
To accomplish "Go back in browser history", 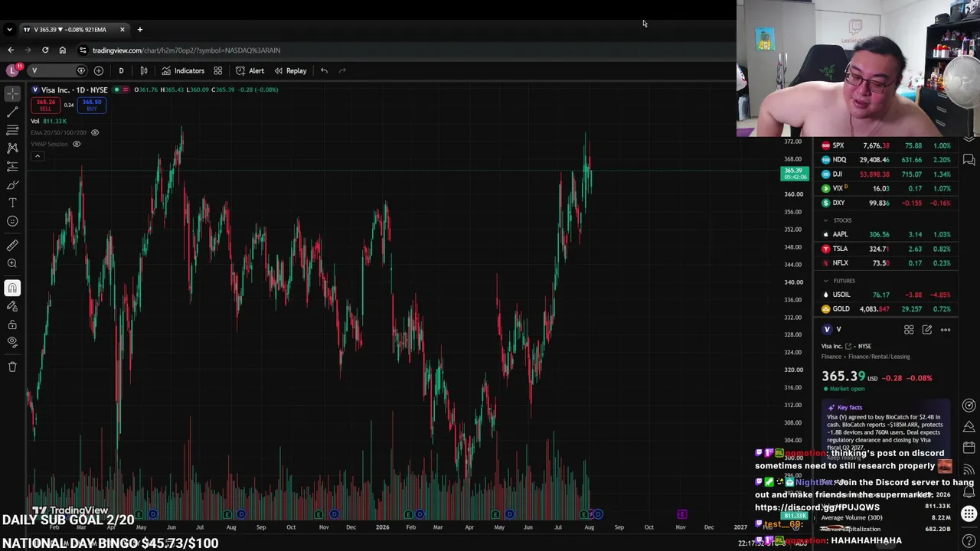I will 11,50.
